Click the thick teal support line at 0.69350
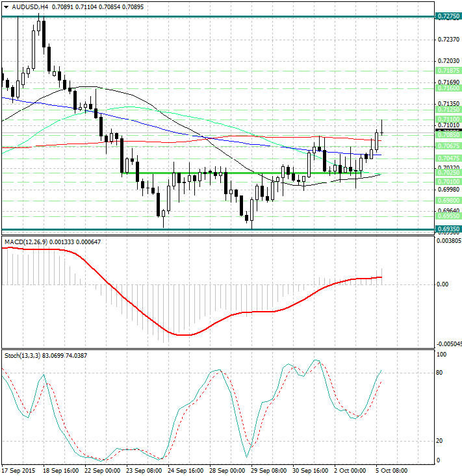 (195, 229)
